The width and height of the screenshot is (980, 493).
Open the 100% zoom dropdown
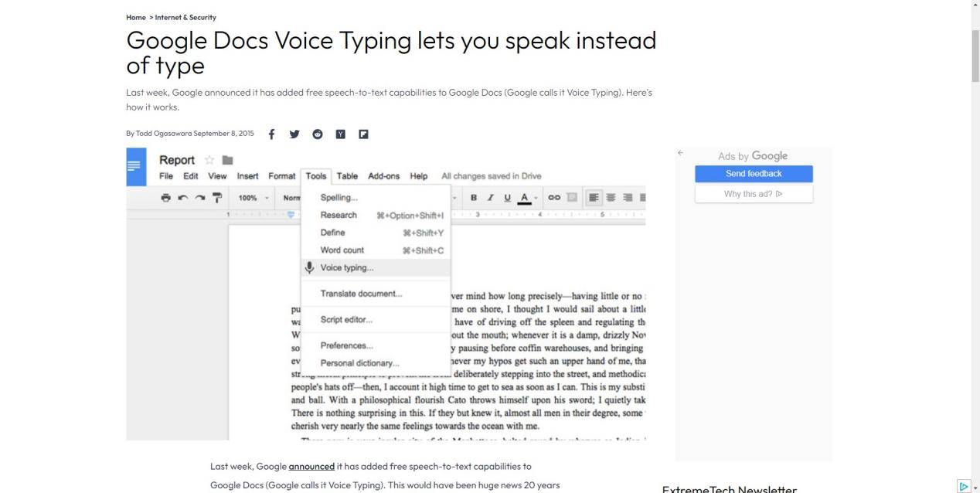254,198
